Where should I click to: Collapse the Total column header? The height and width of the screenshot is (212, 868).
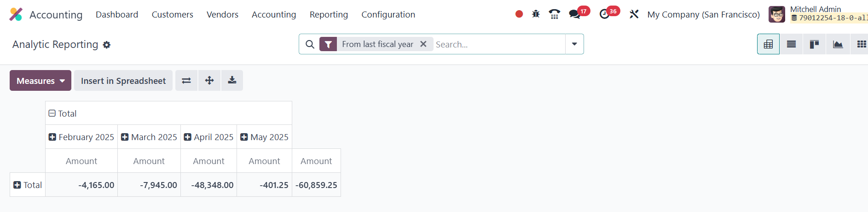click(52, 113)
